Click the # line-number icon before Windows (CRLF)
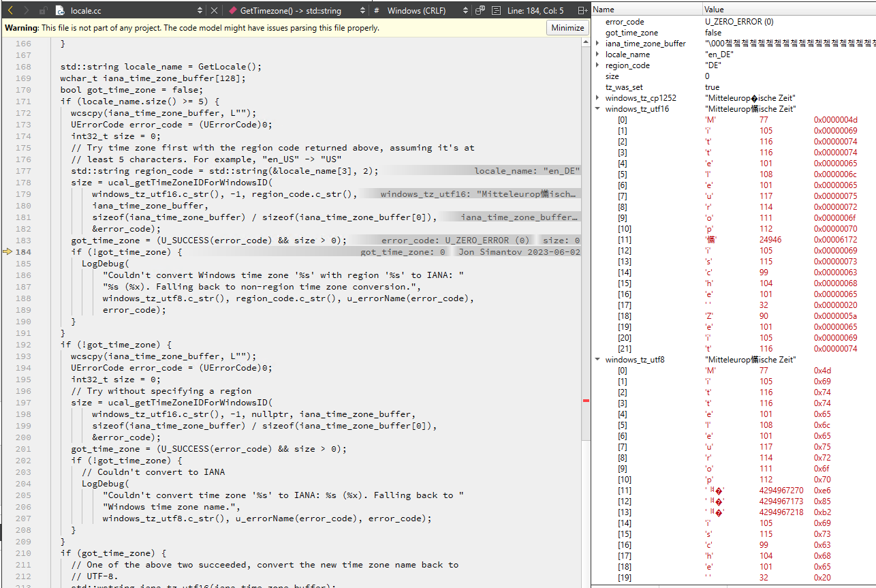 point(375,10)
